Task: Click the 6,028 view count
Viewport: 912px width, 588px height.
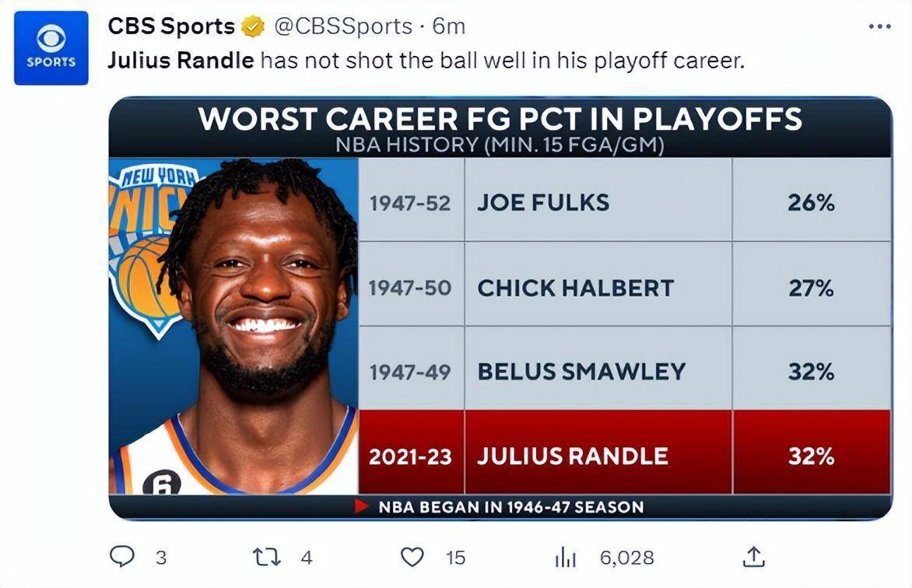Action: 626,557
